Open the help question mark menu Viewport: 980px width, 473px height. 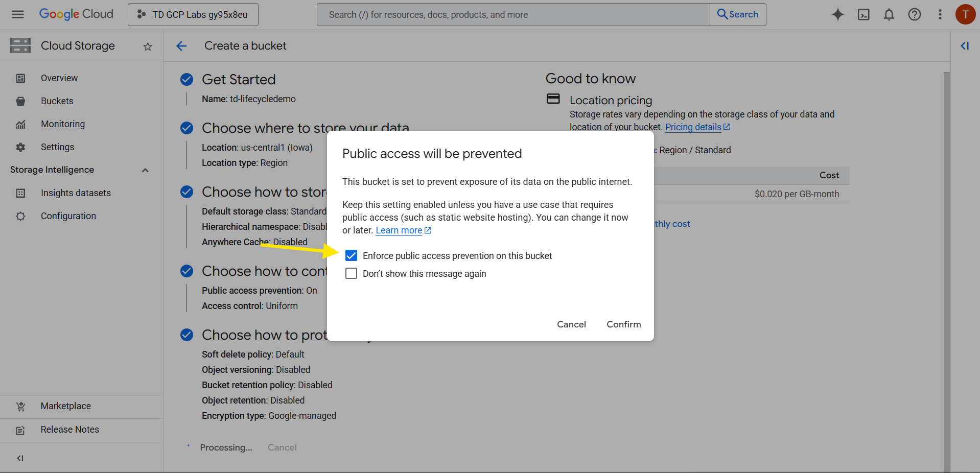tap(914, 14)
